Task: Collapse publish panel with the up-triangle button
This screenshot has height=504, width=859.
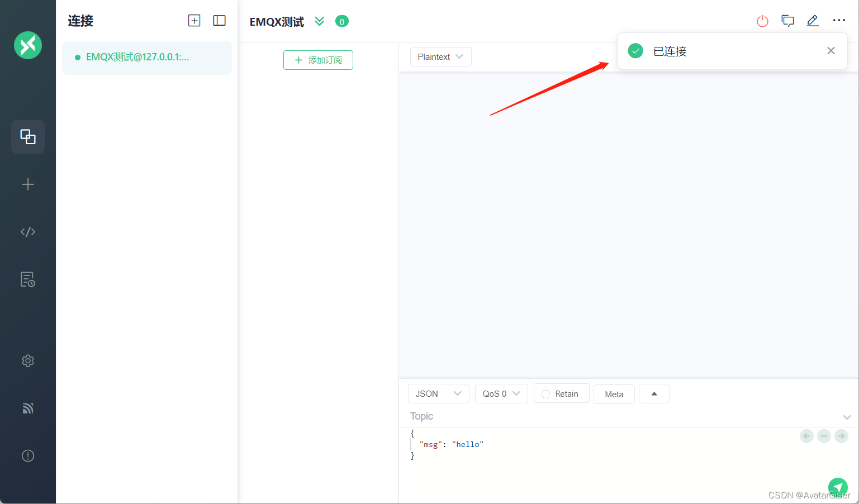Action: point(654,393)
